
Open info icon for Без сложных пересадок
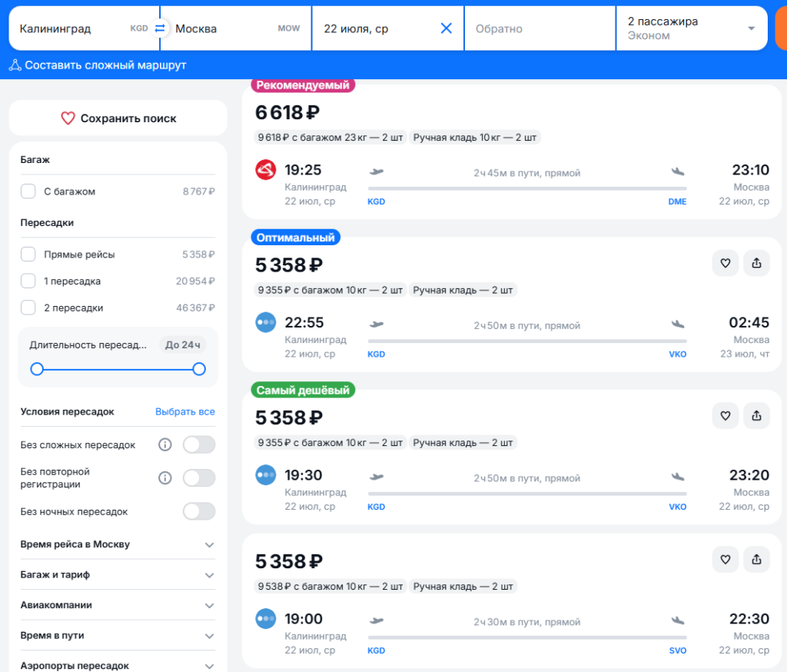(x=164, y=444)
